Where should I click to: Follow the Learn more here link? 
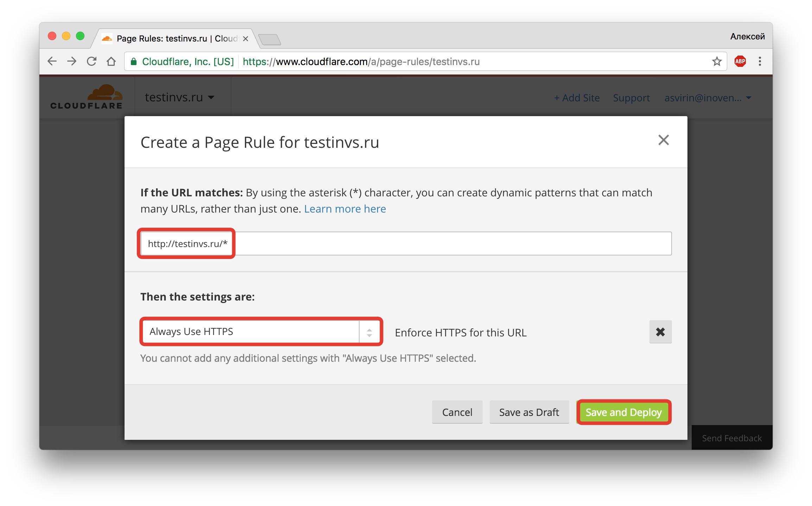click(x=345, y=209)
